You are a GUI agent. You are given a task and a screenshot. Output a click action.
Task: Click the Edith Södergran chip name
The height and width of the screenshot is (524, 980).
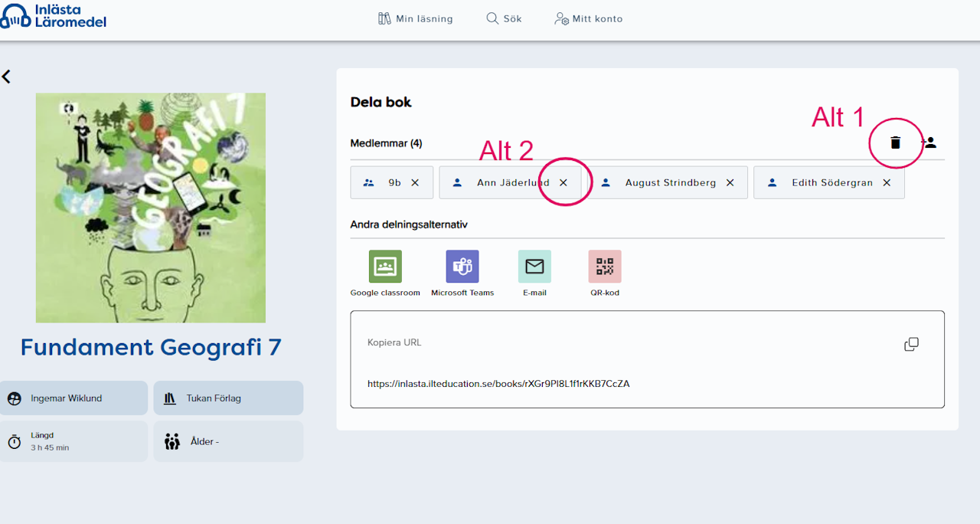[x=832, y=182]
